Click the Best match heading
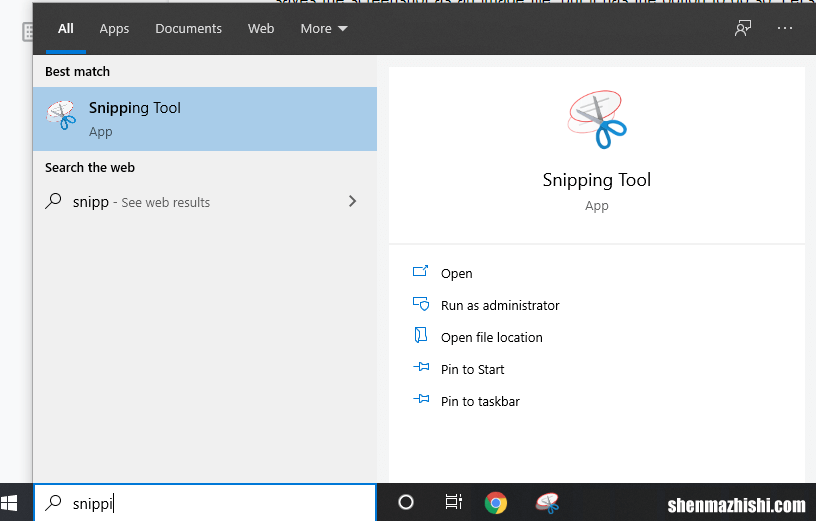The width and height of the screenshot is (816, 521). click(x=78, y=72)
